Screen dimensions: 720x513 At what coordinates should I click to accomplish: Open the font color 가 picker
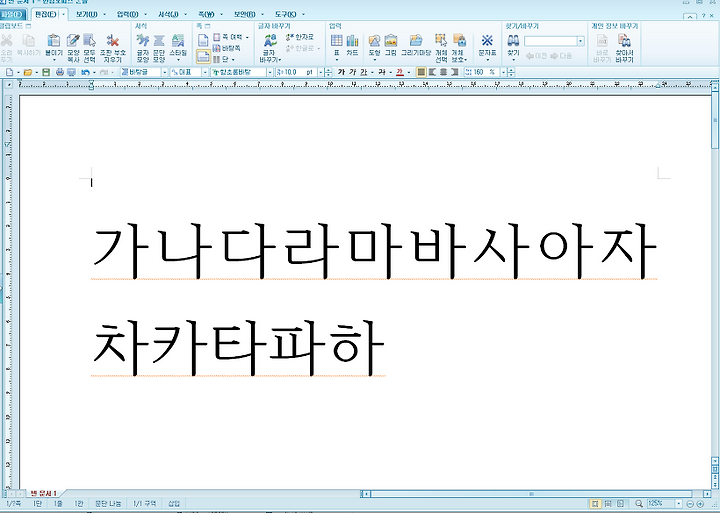pyautogui.click(x=400, y=72)
